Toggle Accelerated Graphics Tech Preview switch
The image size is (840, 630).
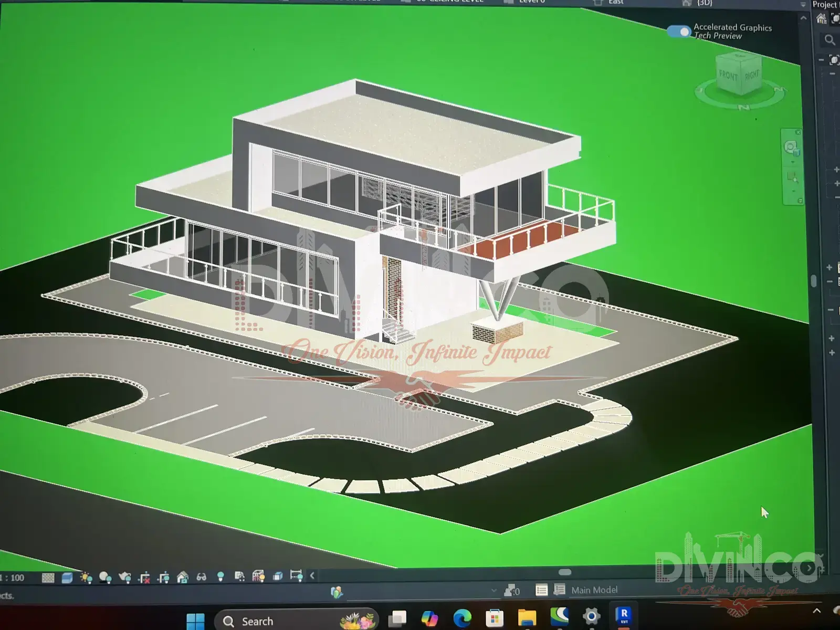coord(679,31)
